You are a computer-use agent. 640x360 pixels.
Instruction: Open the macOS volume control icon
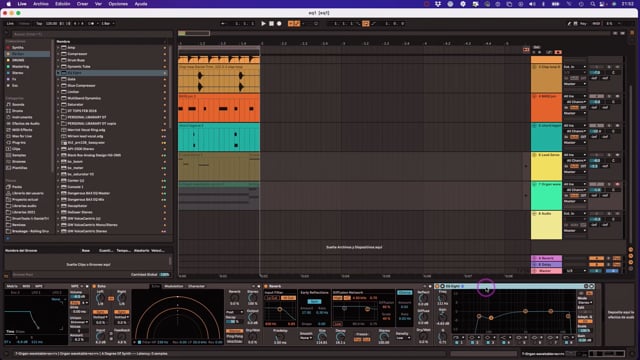(x=532, y=4)
